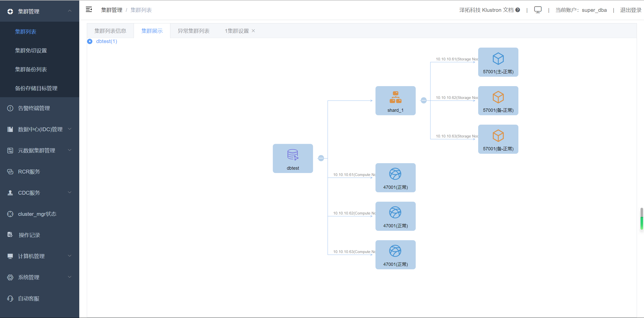Click the monitor screen icon in header
Viewport: 644px width, 318px height.
(x=538, y=10)
